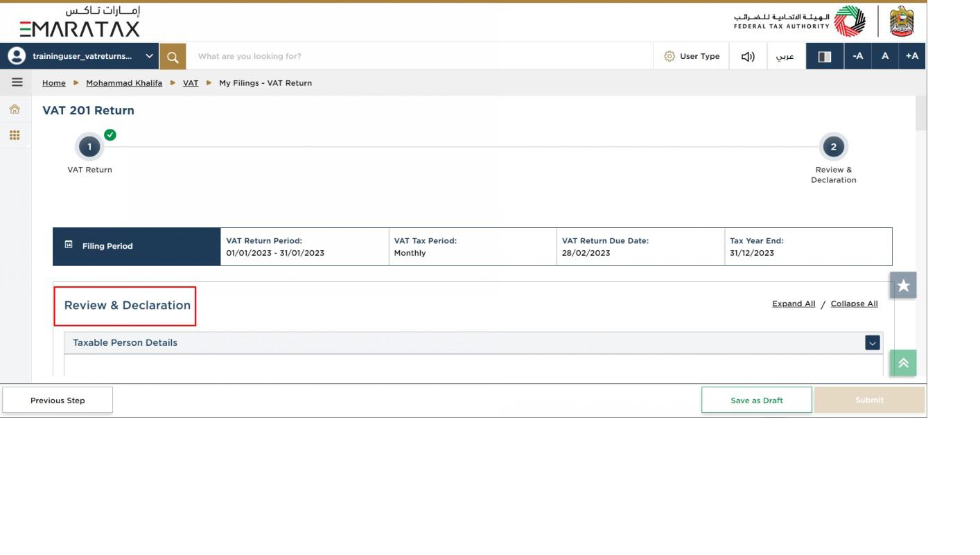The height and width of the screenshot is (555, 980).
Task: Collapse the Taxable Person Details chevron
Action: point(873,343)
